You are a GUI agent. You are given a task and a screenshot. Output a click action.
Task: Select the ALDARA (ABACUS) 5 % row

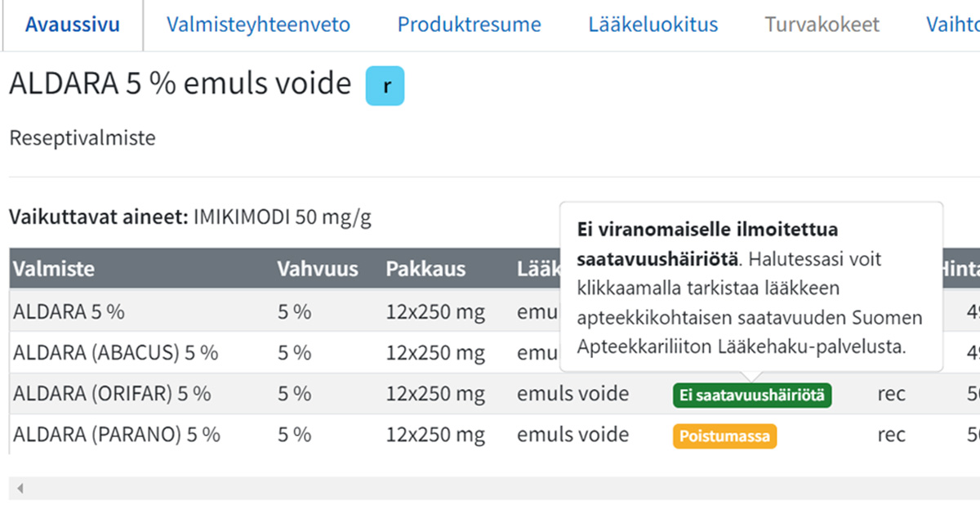pyautogui.click(x=495, y=352)
